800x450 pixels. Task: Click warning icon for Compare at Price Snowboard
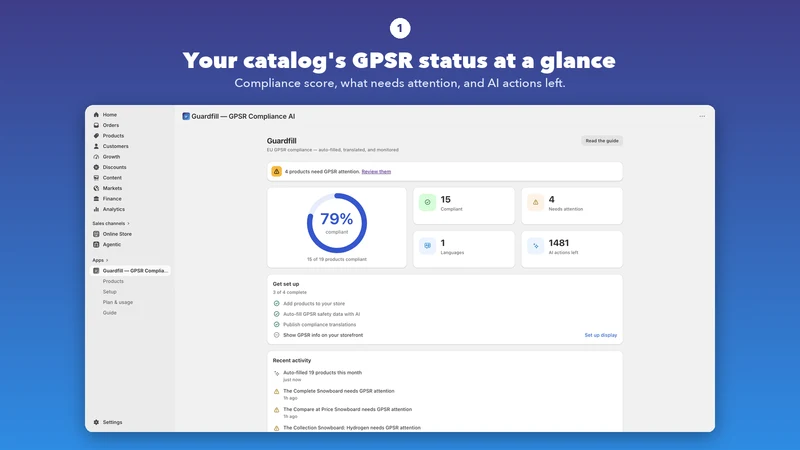tap(277, 410)
